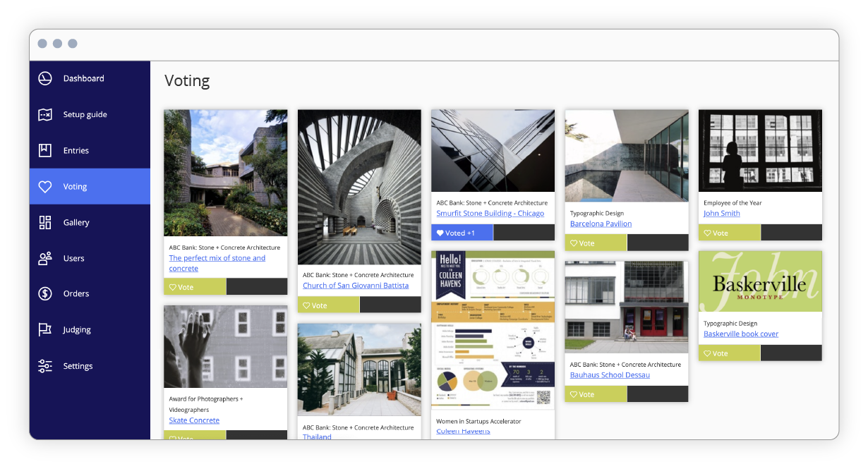Viewport: 868px width, 469px height.
Task: Open the Gallery menu label
Action: point(76,222)
